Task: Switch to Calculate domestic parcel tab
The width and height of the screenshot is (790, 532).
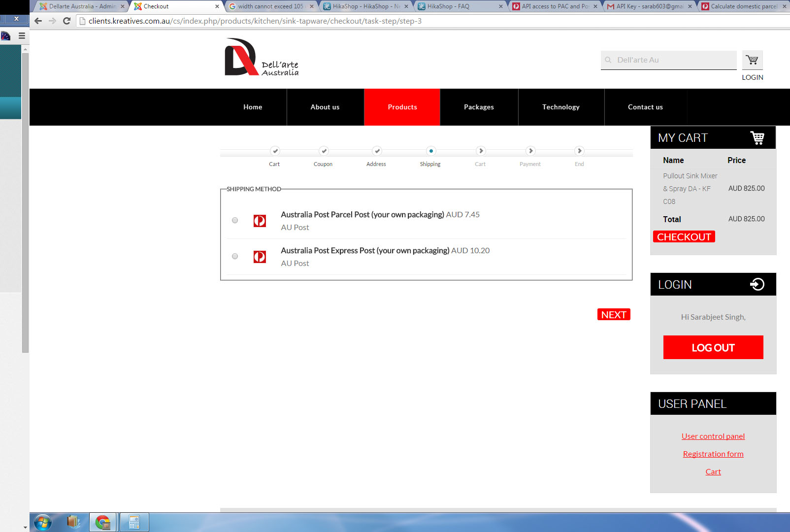Action: (x=743, y=6)
